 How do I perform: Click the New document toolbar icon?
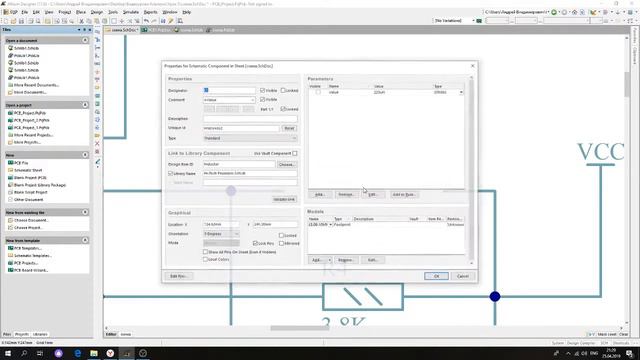[x=6, y=21]
